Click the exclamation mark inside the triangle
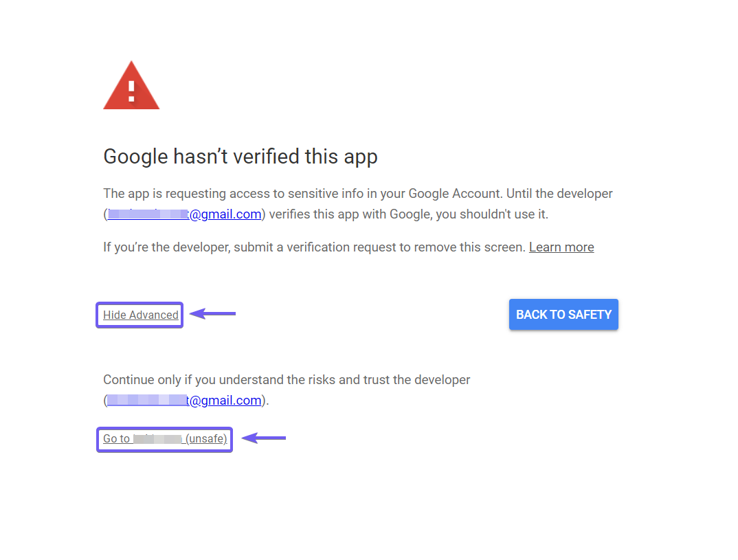 pos(131,89)
